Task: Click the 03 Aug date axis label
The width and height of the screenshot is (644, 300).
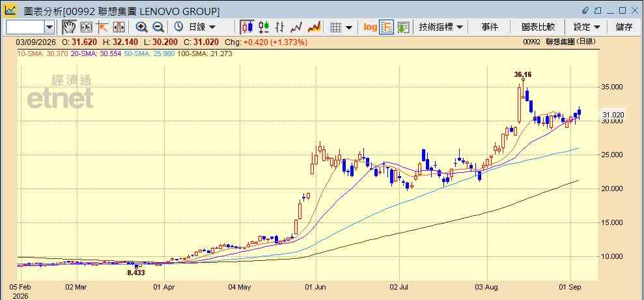Action: coord(486,286)
